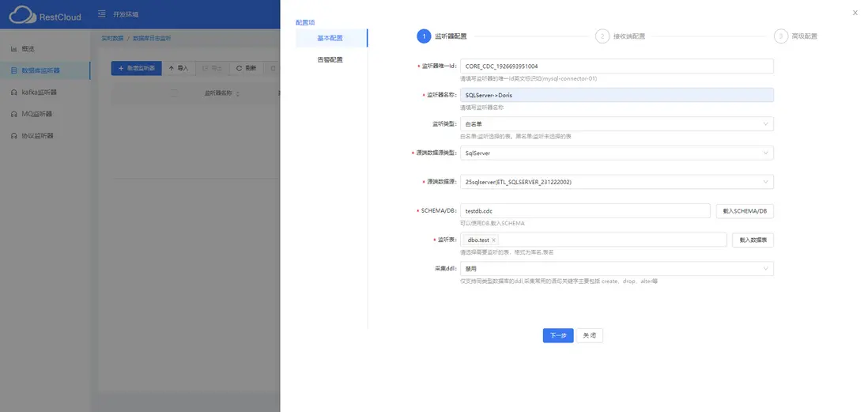The image size is (868, 412).
Task: Click the RestCloud cloud logo
Action: click(22, 15)
